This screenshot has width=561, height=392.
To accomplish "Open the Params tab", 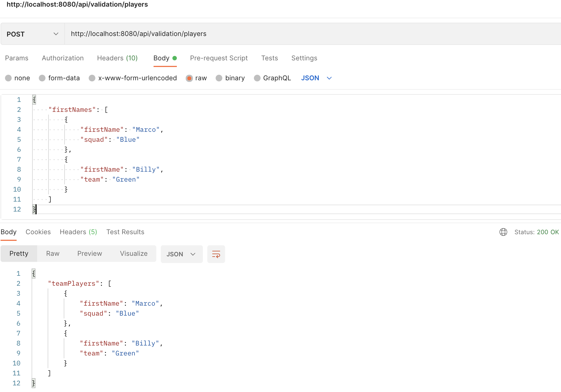I will 17,58.
